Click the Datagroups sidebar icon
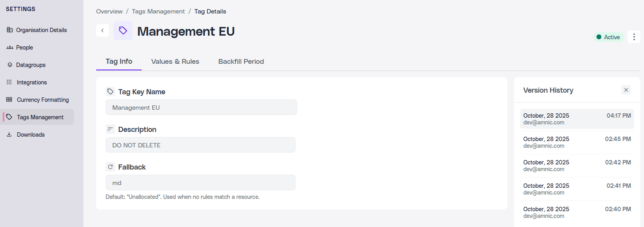644x227 pixels. point(10,65)
